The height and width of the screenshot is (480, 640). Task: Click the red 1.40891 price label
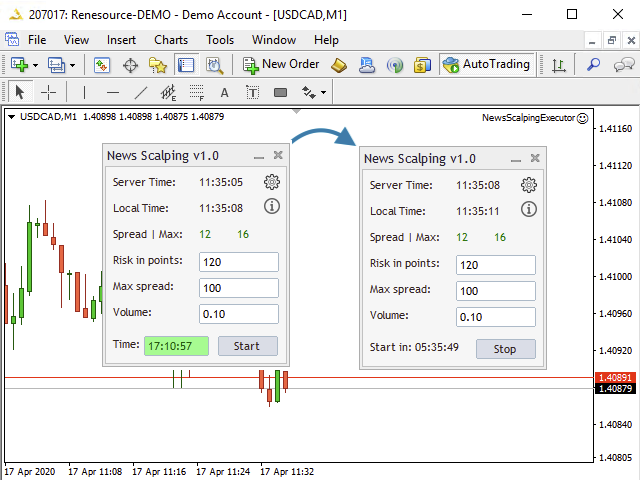pyautogui.click(x=615, y=378)
